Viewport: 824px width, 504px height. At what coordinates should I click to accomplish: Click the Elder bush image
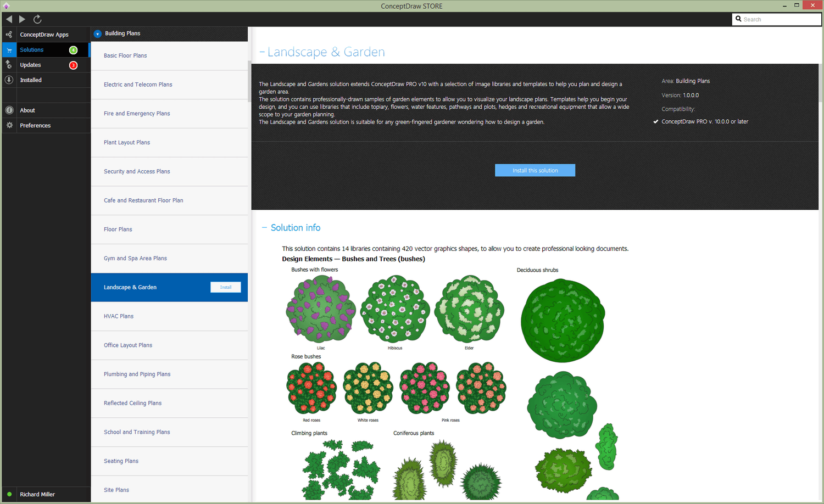coord(469,309)
